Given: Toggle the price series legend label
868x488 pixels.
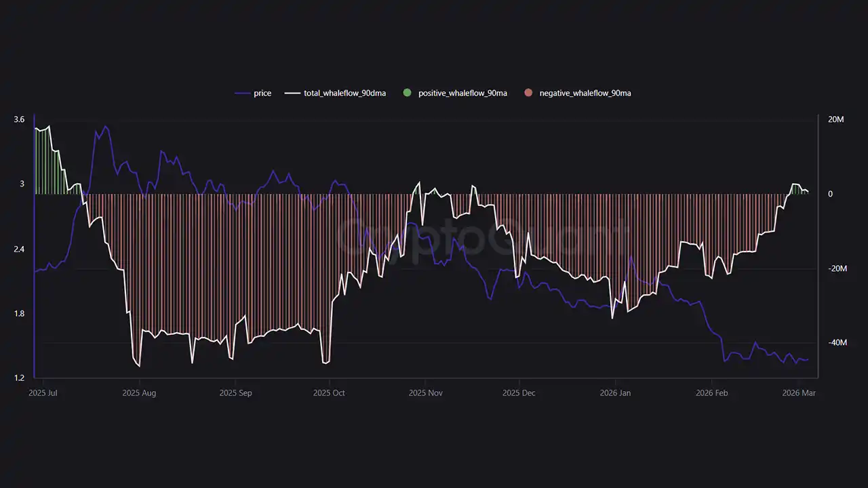Looking at the screenshot, I should click(x=262, y=94).
